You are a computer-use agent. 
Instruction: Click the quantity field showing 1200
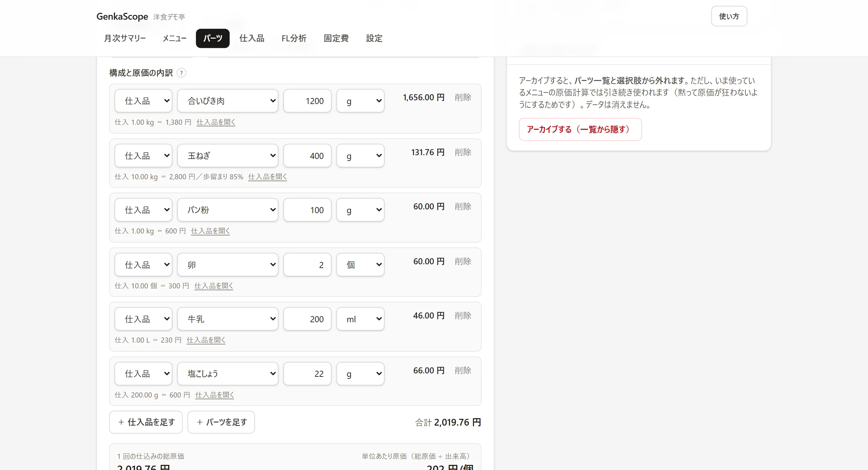[307, 101]
